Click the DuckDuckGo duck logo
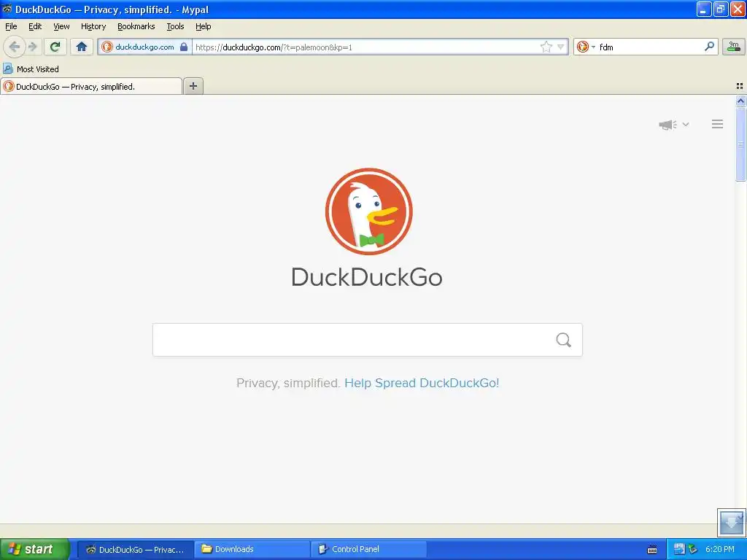The height and width of the screenshot is (560, 747). point(368,211)
